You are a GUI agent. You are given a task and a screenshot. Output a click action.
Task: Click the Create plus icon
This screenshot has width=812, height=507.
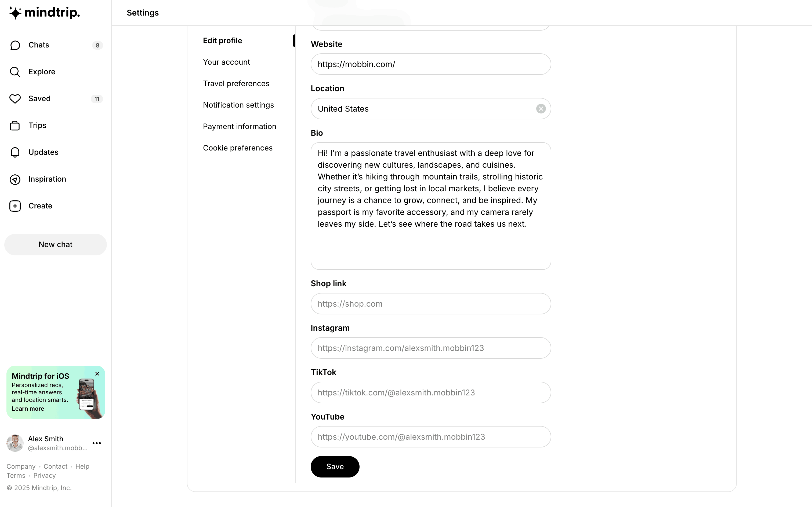[15, 206]
